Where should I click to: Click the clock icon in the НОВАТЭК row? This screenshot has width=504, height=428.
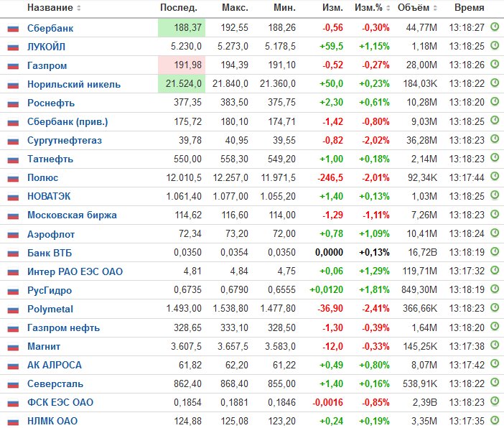point(495,195)
